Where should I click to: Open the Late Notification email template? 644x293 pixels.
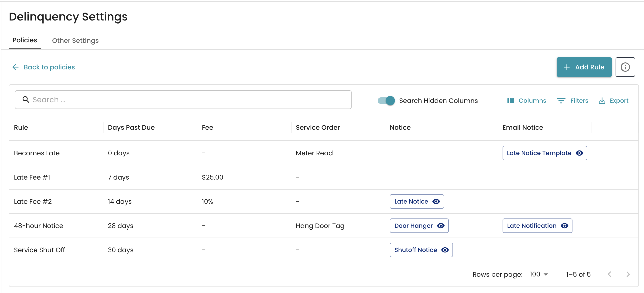pos(531,225)
